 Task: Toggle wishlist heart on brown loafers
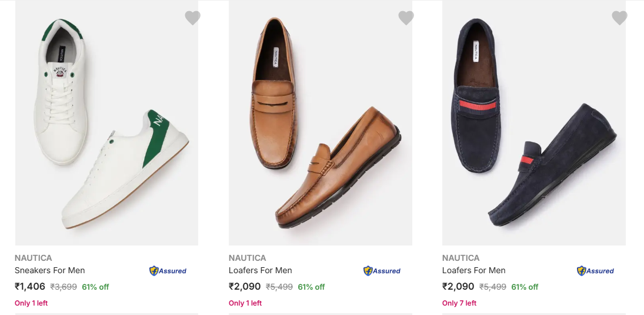(x=406, y=18)
